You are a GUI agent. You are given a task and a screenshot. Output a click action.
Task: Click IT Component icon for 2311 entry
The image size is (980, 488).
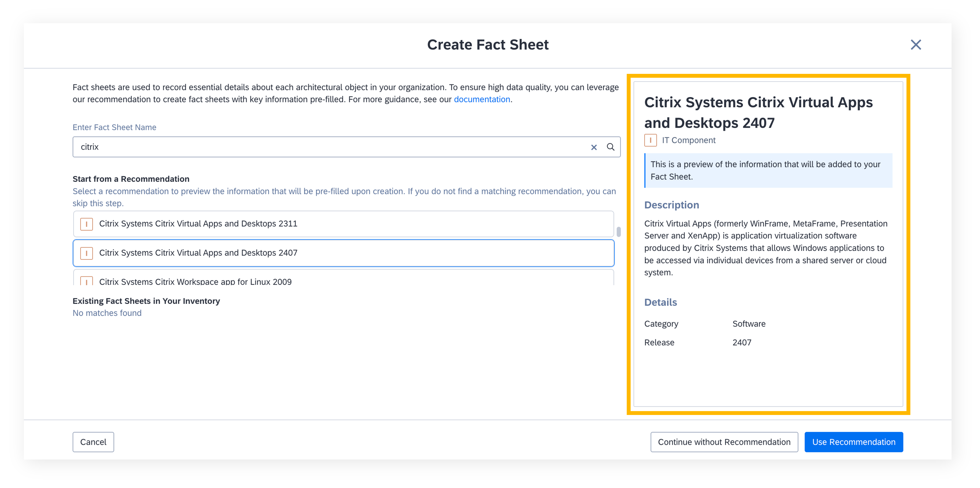coord(86,224)
